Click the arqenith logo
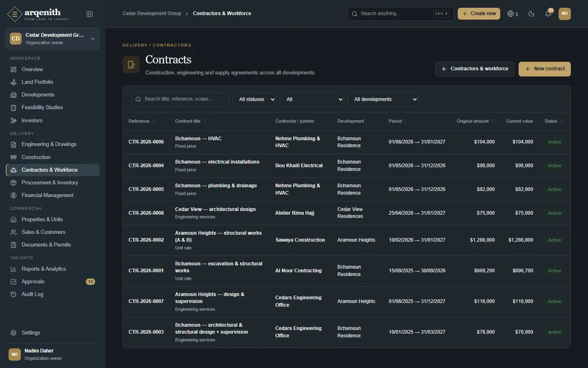Image resolution: width=588 pixels, height=368 pixels. 38,14
